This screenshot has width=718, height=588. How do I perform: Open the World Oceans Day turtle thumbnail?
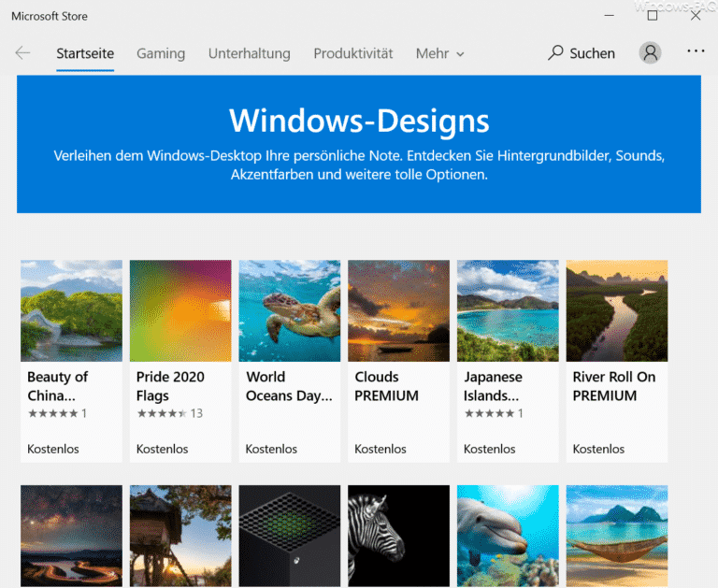(290, 311)
